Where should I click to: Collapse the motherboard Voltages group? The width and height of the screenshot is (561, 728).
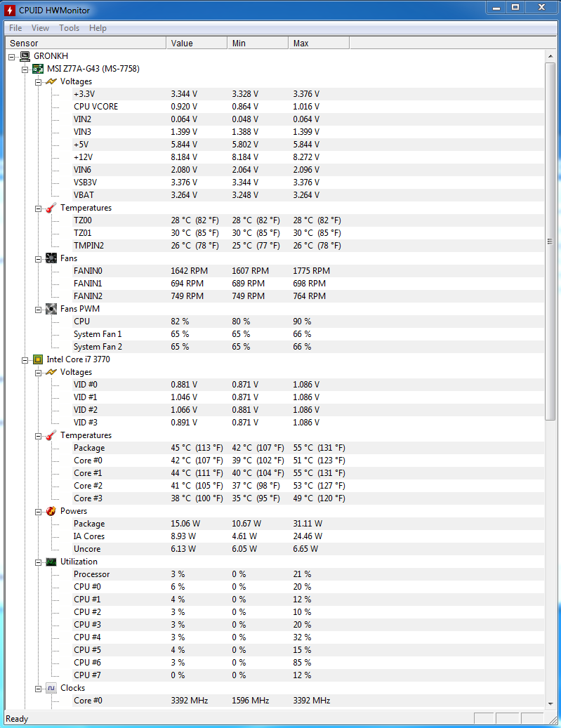click(38, 82)
